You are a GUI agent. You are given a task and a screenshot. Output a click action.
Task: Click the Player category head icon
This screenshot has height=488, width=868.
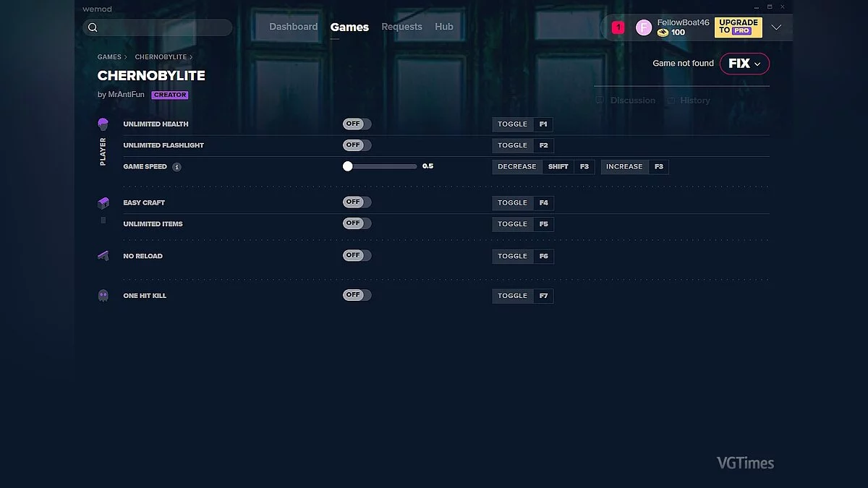[103, 124]
